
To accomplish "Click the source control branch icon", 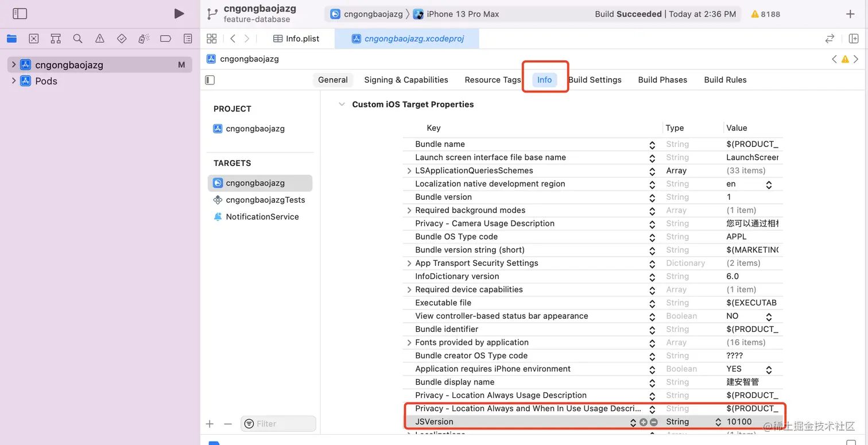I will click(x=212, y=14).
